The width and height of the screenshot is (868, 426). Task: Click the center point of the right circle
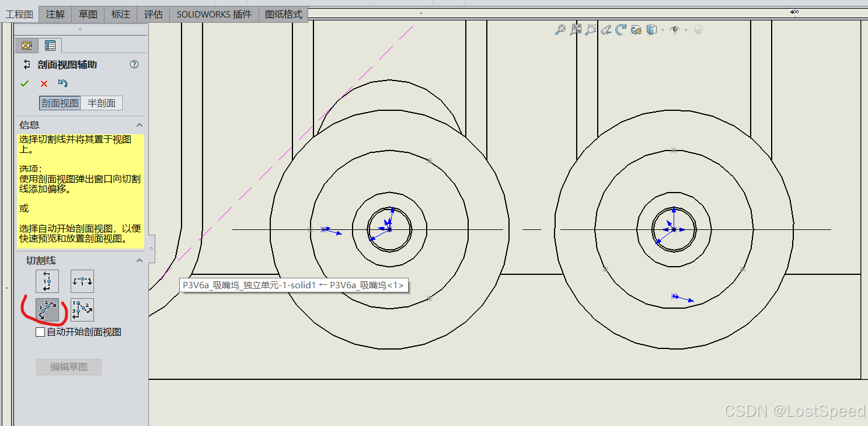tap(674, 229)
